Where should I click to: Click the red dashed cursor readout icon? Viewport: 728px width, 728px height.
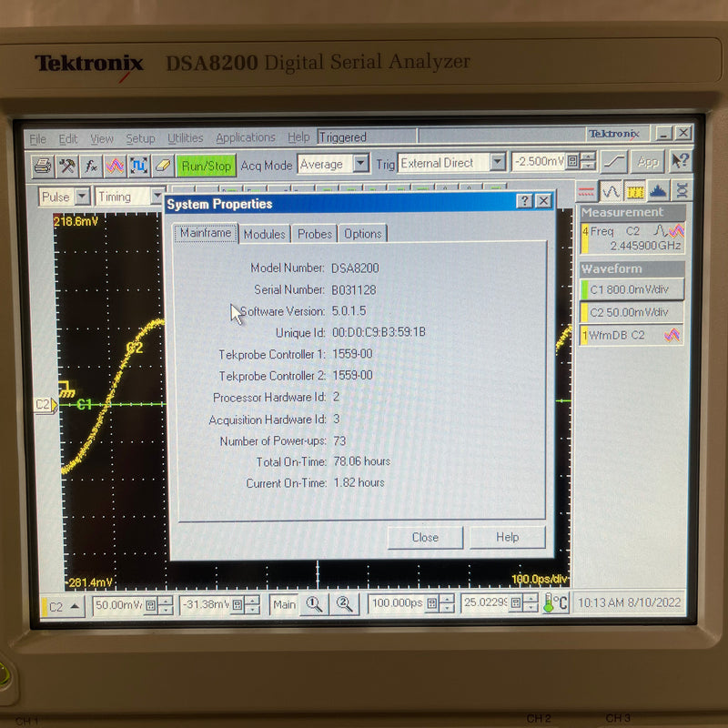(586, 191)
